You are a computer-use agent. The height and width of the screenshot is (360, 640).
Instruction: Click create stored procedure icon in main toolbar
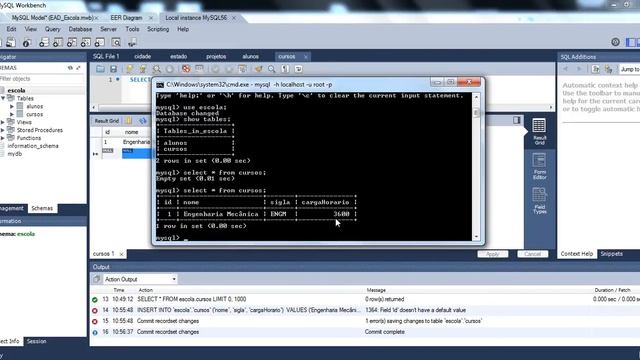(86, 42)
